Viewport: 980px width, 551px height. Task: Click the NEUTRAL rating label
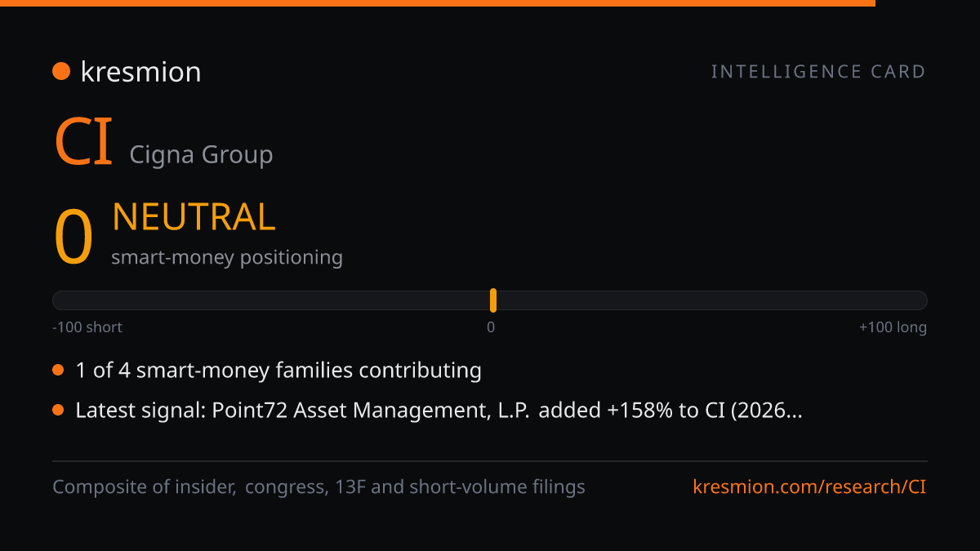click(x=194, y=217)
